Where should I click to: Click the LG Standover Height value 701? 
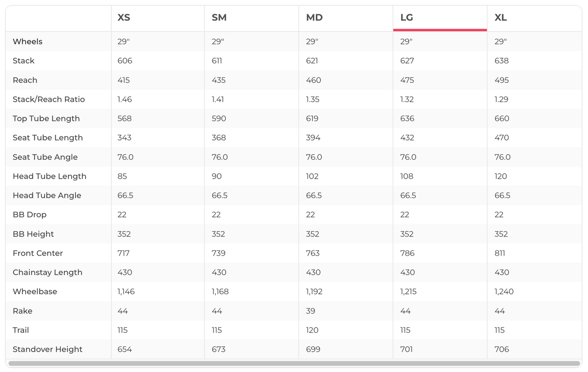click(406, 349)
